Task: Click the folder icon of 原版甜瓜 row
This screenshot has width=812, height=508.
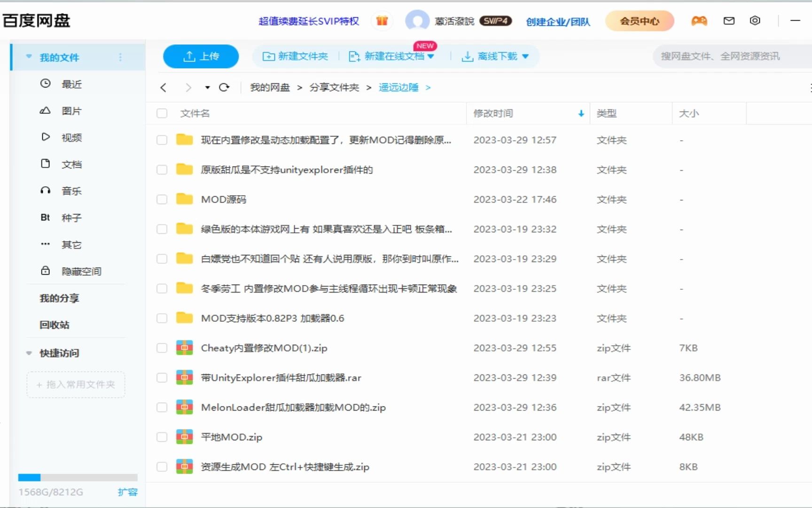Action: (x=185, y=169)
